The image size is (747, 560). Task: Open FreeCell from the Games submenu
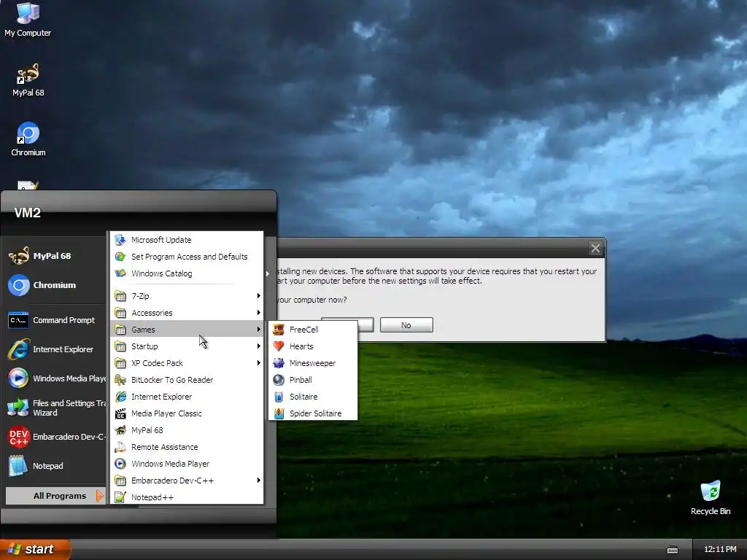(313, 330)
